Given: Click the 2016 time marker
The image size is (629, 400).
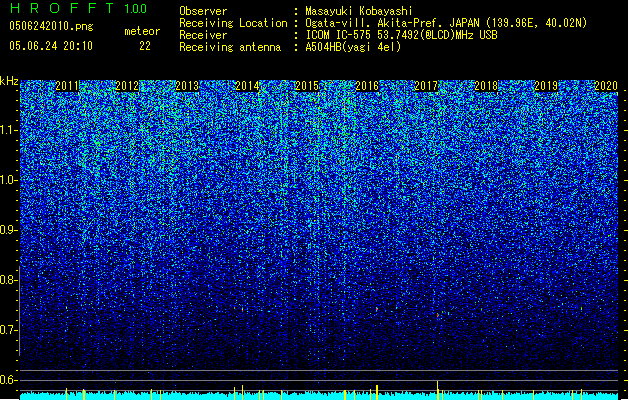Looking at the screenshot, I should [367, 86].
